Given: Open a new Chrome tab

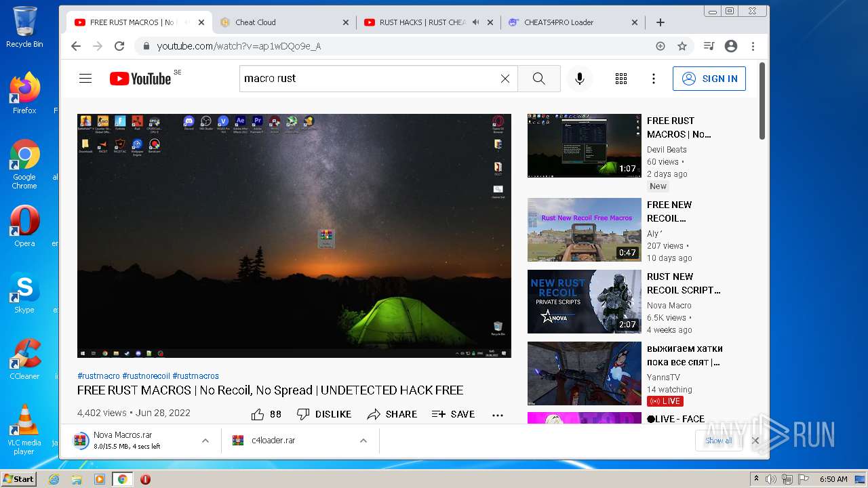Looking at the screenshot, I should 660,22.
